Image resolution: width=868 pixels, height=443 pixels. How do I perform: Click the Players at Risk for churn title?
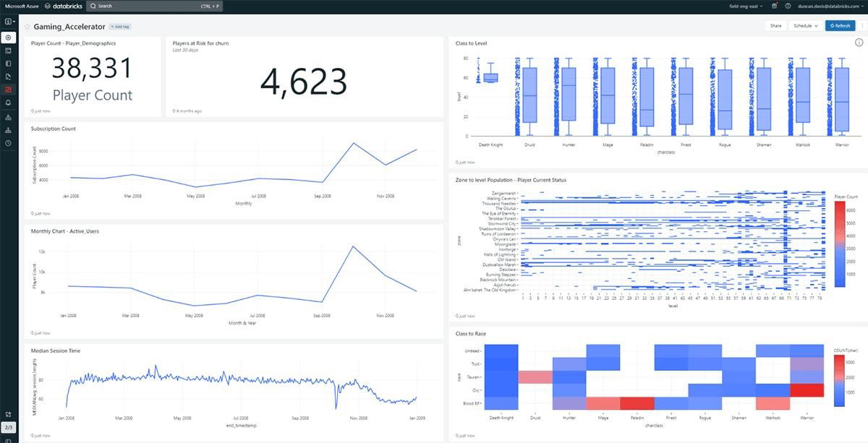coord(201,43)
